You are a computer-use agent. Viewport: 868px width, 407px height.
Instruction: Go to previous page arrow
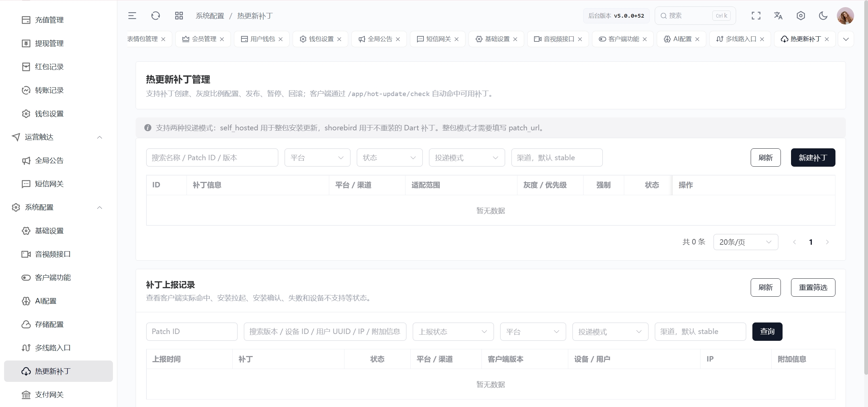[x=794, y=242]
